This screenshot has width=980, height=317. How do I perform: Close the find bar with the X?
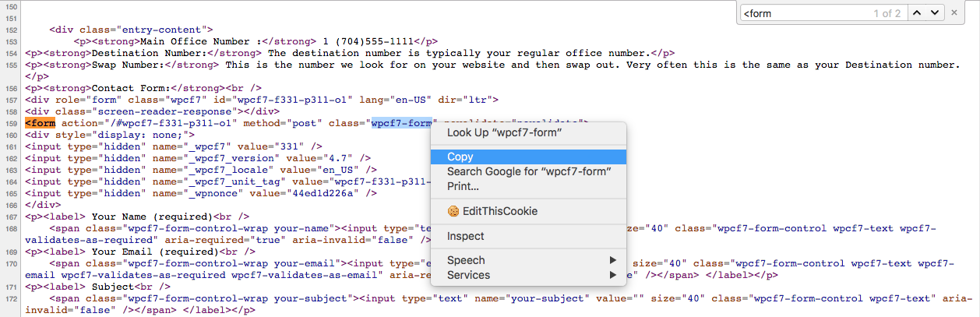[955, 13]
